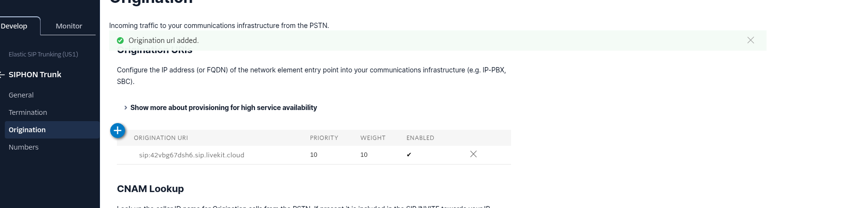Switch to the Develop tab
This screenshot has width=868, height=208.
(x=14, y=26)
